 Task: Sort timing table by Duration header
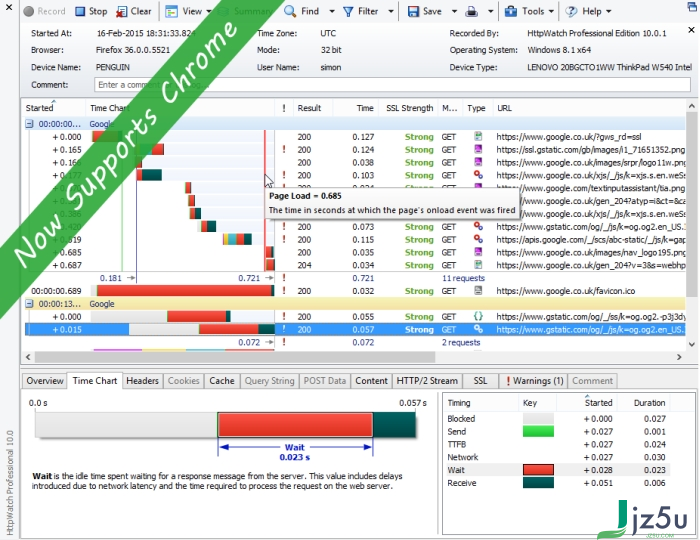coord(649,403)
